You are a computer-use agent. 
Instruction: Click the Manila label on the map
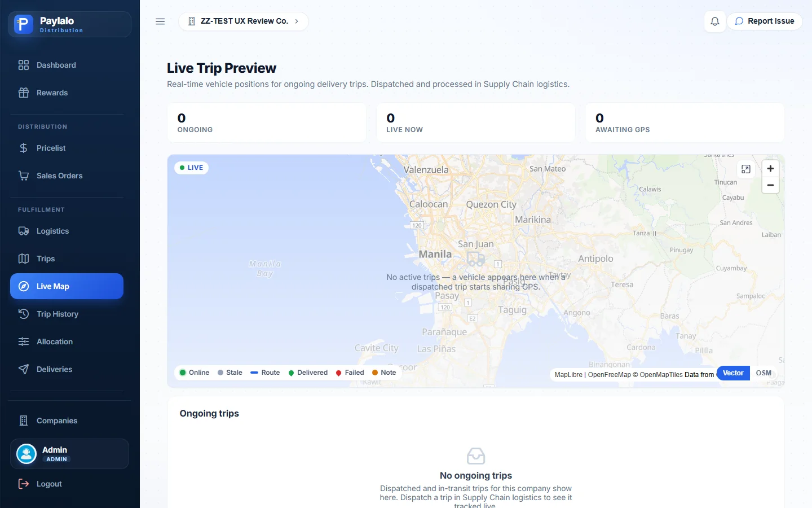(435, 255)
